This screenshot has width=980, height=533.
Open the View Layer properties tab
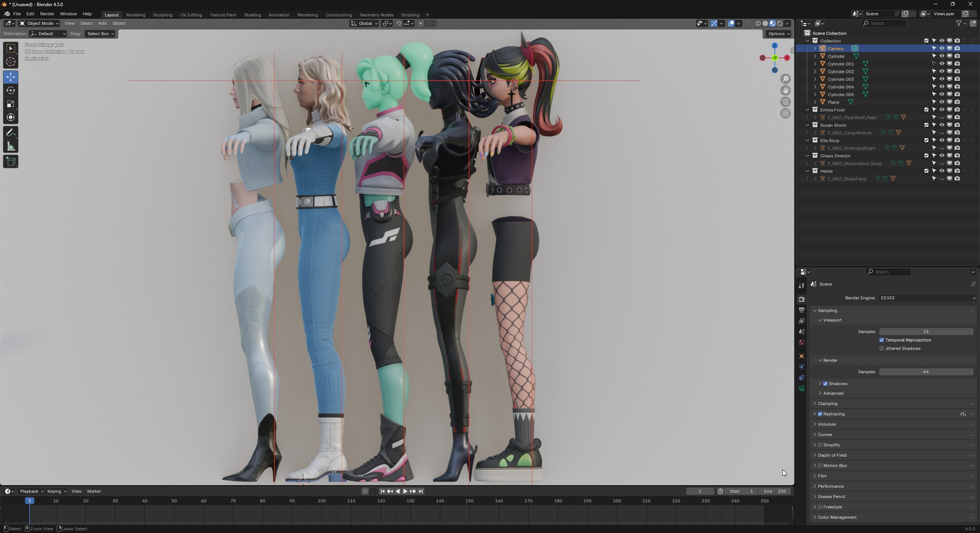pos(802,320)
